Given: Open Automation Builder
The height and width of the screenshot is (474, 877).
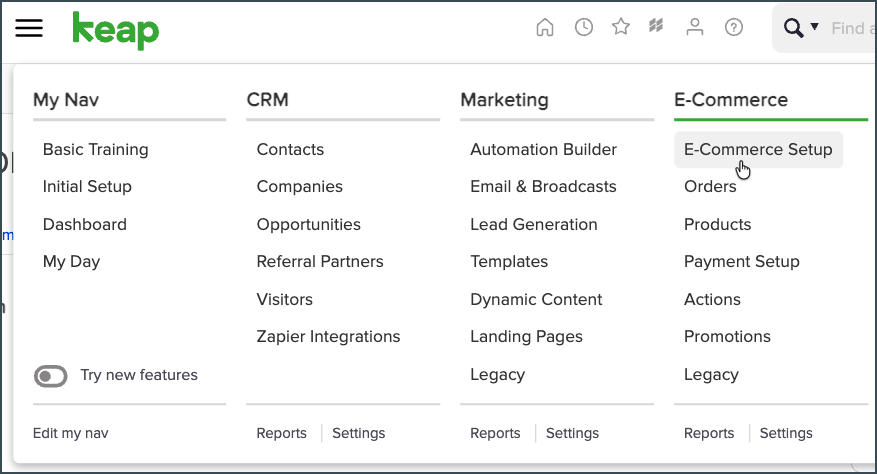Looking at the screenshot, I should (544, 149).
